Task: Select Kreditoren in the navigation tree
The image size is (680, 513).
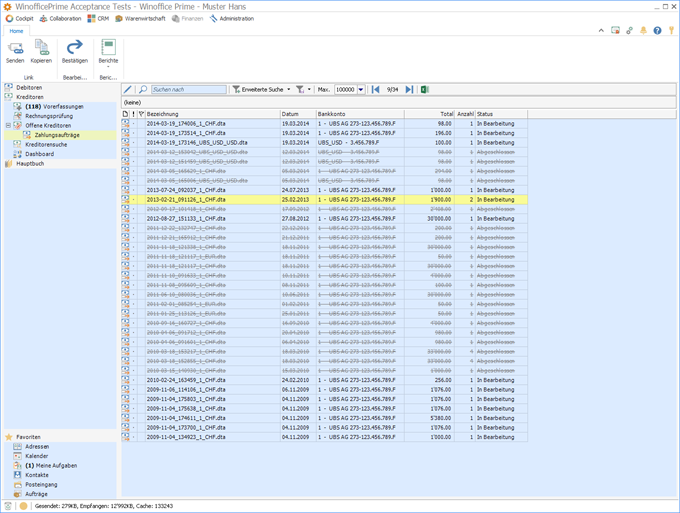Action: [x=29, y=97]
